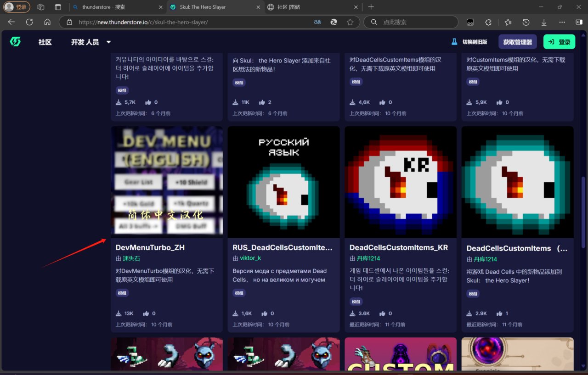Open the DevMenuTurbo_ZH thumbnail image
588x375 pixels.
click(x=167, y=182)
